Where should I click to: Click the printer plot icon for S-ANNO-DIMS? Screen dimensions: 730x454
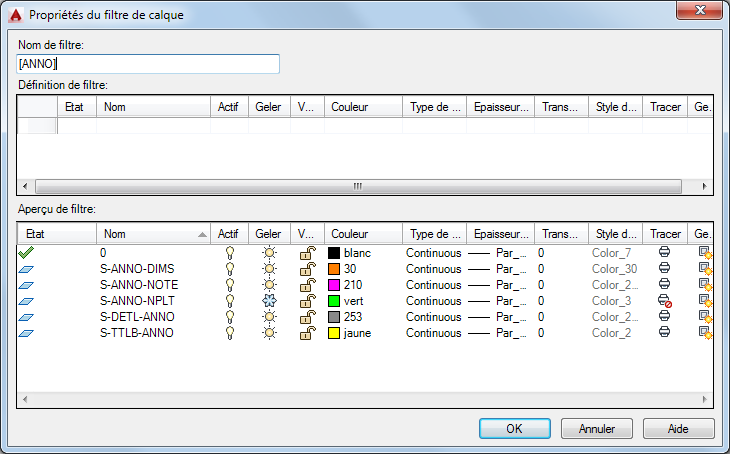pos(664,268)
